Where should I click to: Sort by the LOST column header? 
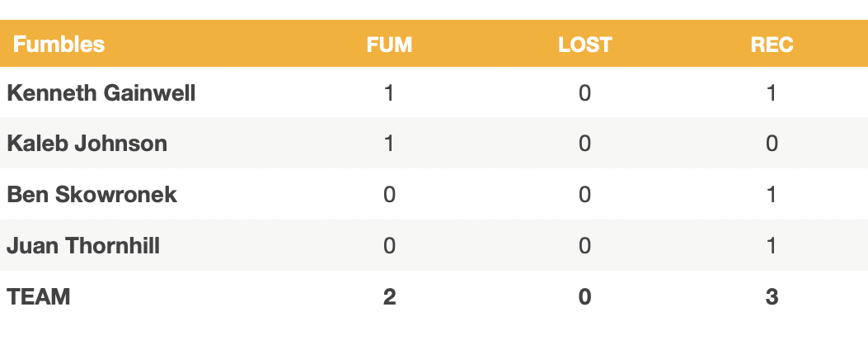tap(584, 45)
